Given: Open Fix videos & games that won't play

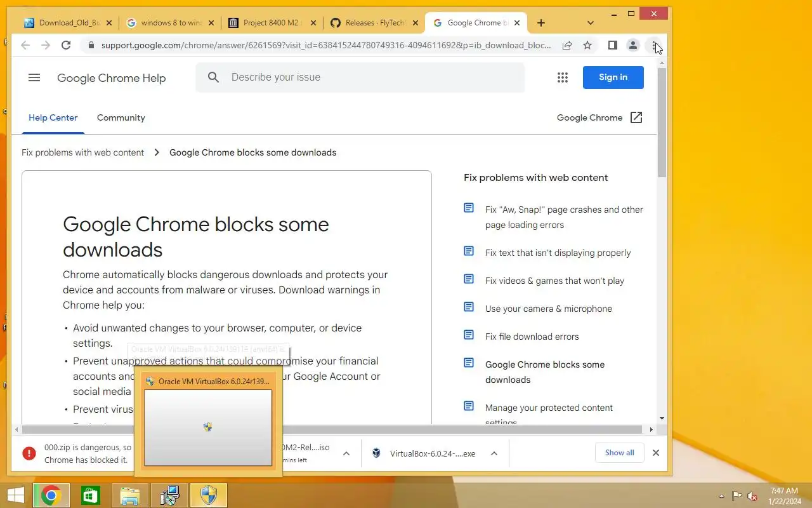Looking at the screenshot, I should pyautogui.click(x=554, y=281).
